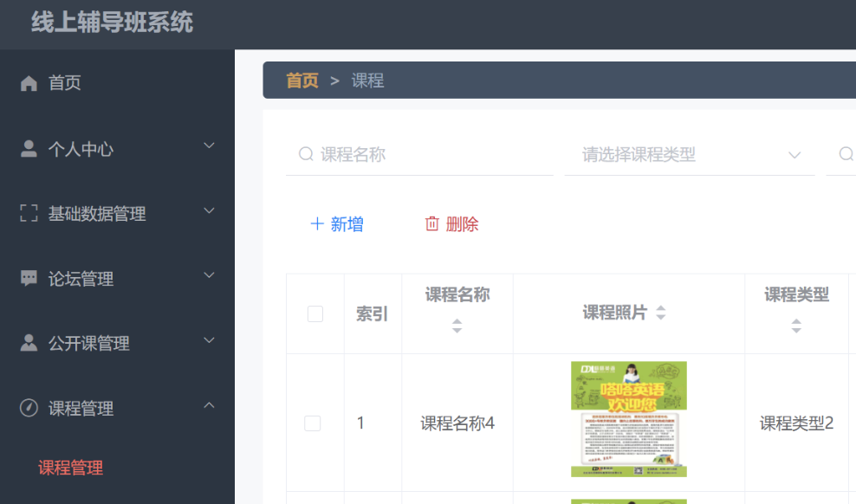This screenshot has width=856, height=504.
Task: Click the sort arrows in 课程类型 column
Action: click(x=795, y=326)
